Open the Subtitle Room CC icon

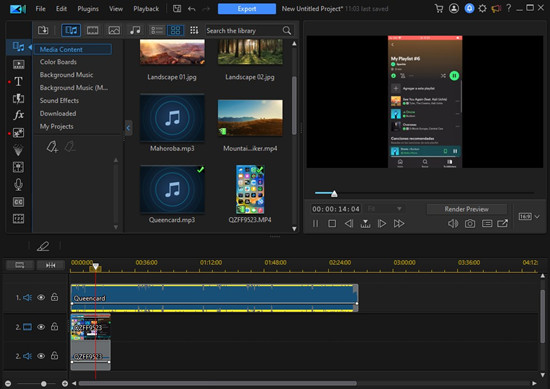point(18,202)
